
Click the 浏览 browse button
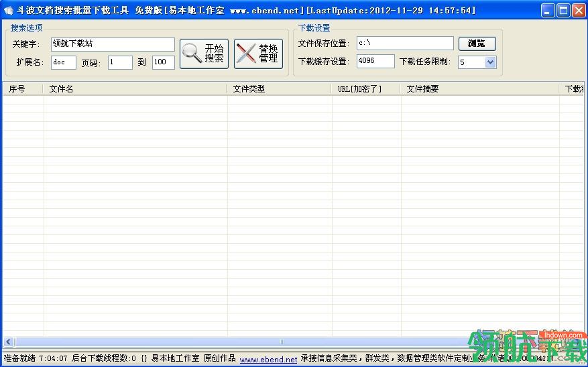click(x=477, y=44)
